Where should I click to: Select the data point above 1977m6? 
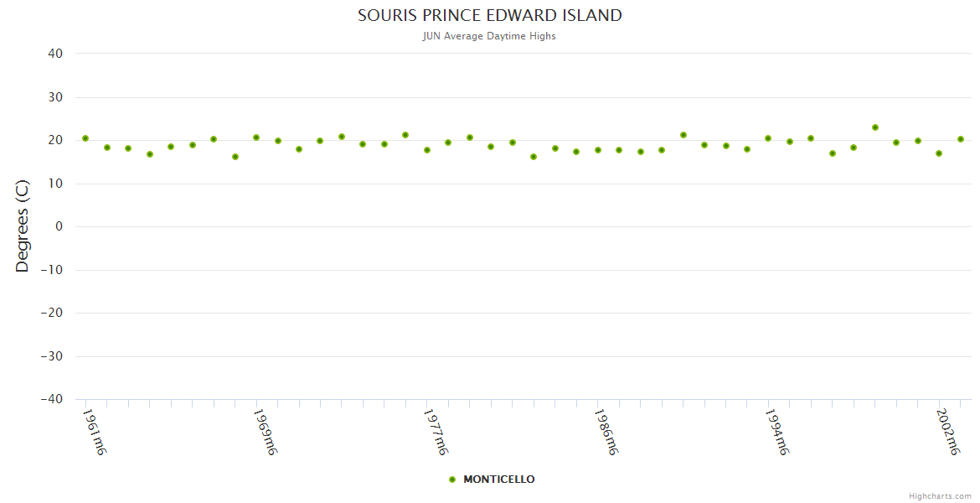click(x=427, y=150)
